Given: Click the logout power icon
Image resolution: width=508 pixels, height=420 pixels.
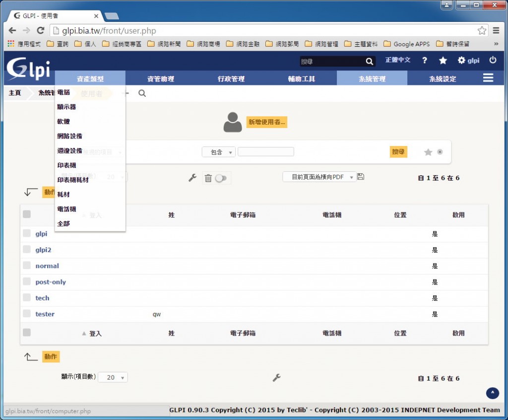Looking at the screenshot, I should point(493,60).
